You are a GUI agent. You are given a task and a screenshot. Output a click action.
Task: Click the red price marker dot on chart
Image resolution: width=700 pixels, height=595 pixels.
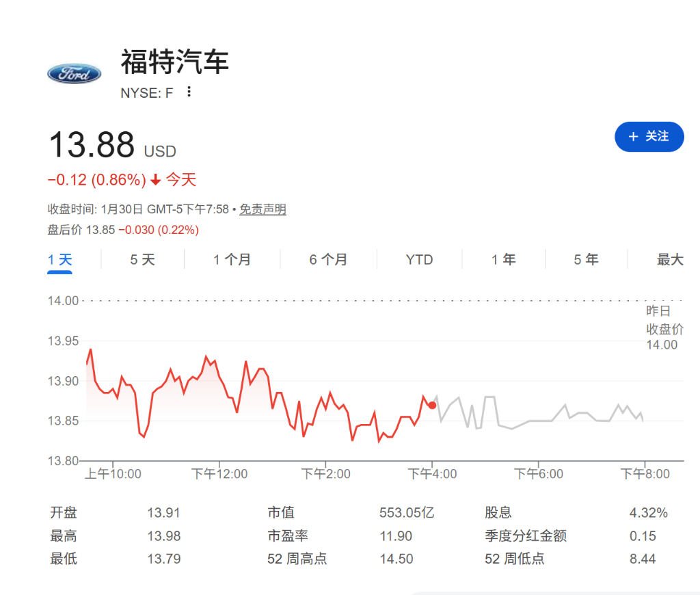pos(432,404)
